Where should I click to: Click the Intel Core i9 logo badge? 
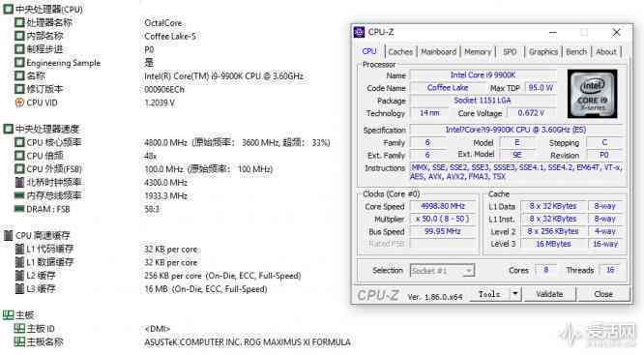(592, 94)
